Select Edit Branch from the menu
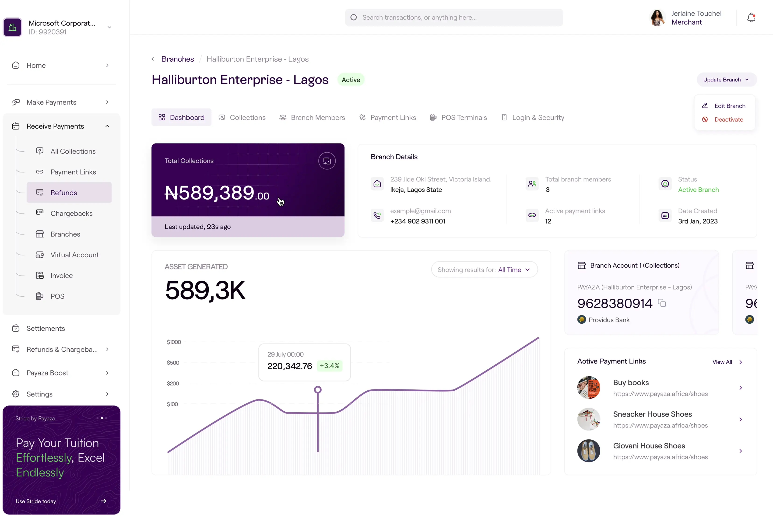The height and width of the screenshot is (532, 773). pos(724,106)
